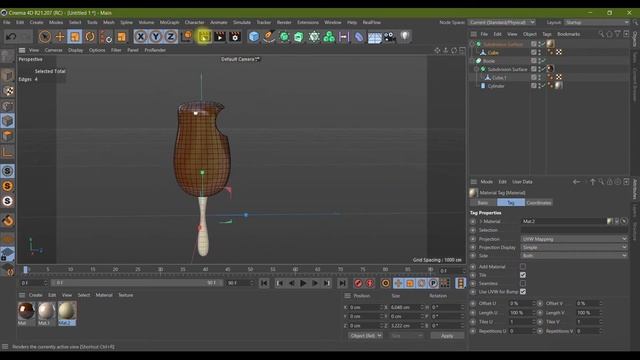This screenshot has height=360, width=640.
Task: Select the Cylinder object in hierarchy
Action: click(x=496, y=86)
